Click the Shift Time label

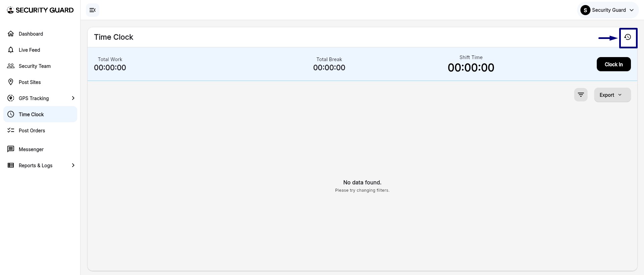pyautogui.click(x=471, y=57)
